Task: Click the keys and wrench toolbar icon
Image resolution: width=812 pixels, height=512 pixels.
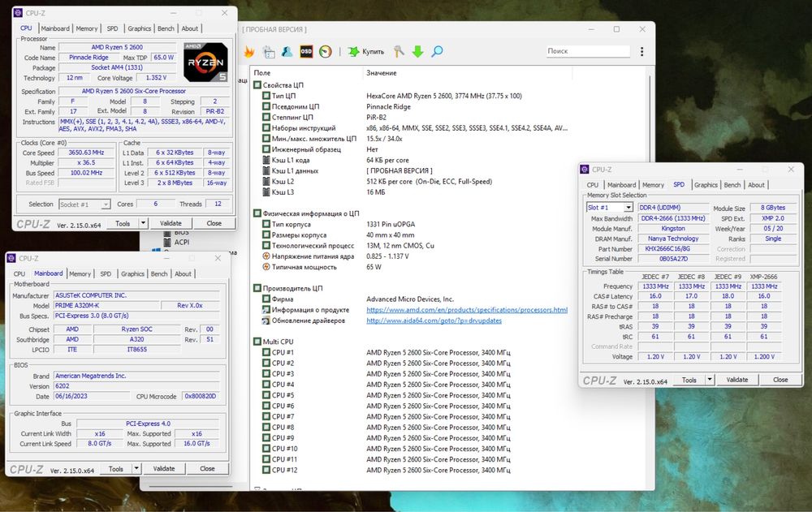Action: click(x=399, y=52)
